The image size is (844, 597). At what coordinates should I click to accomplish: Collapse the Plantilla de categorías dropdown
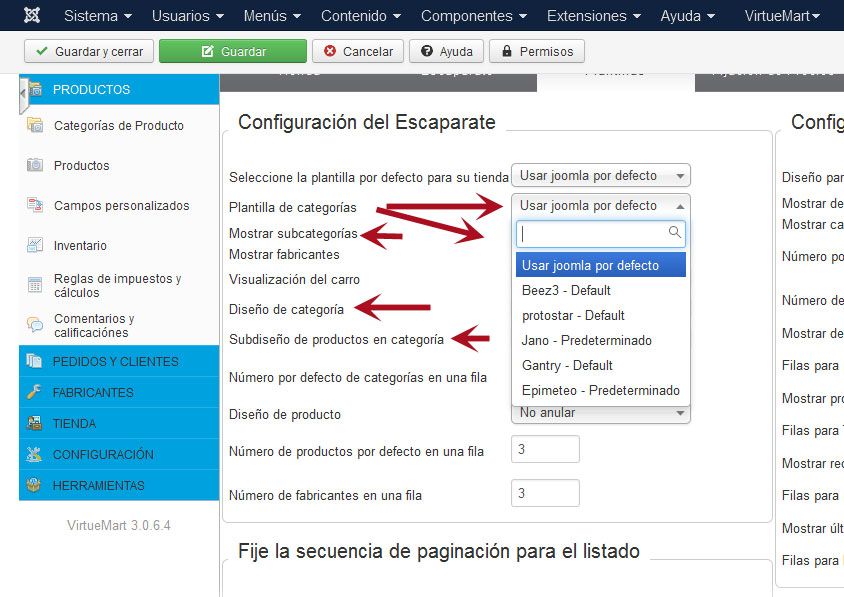tap(601, 206)
